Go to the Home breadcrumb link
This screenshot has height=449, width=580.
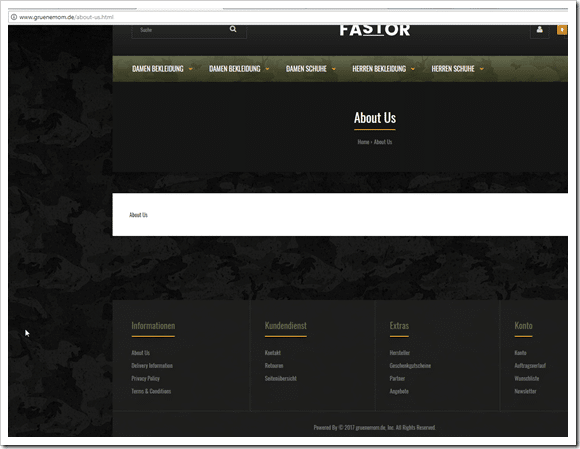(x=363, y=142)
